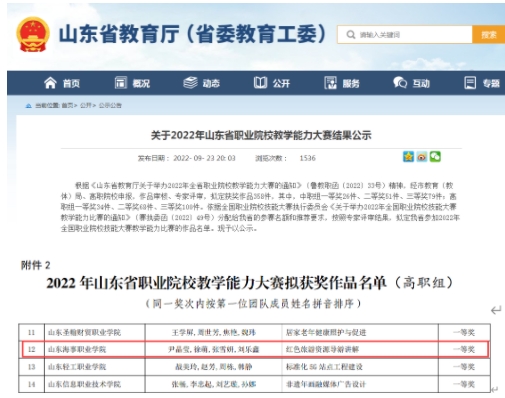Open 公示公告 breadcrumb link
The image size is (505, 398).
pos(110,105)
